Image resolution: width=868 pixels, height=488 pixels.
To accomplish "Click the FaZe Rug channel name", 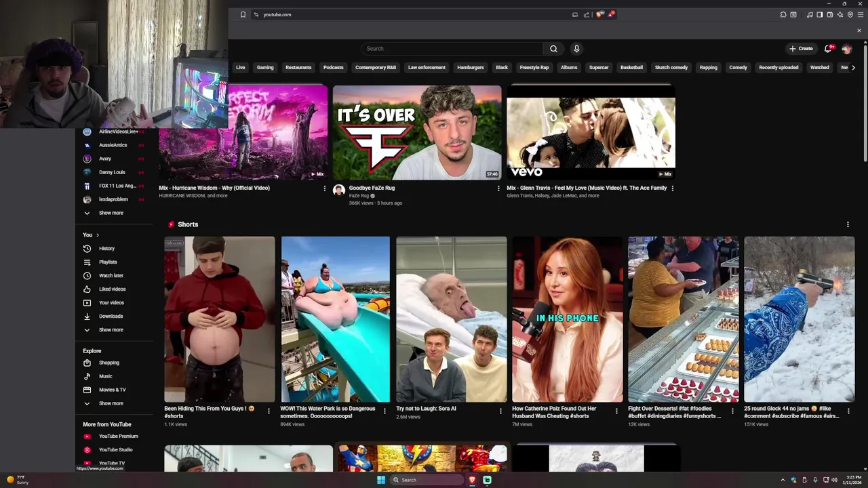I will (x=359, y=196).
